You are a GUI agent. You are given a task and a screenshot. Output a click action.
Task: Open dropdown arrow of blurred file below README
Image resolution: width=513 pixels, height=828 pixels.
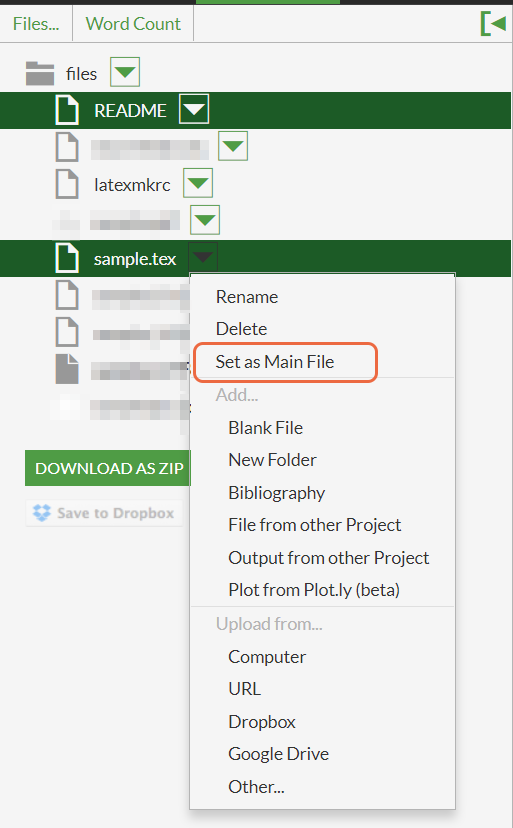pos(233,146)
